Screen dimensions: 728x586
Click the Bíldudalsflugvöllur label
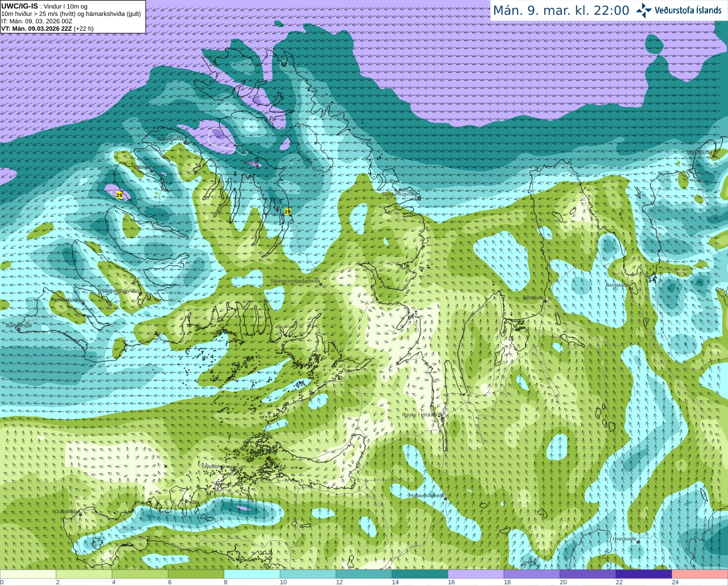point(119,290)
